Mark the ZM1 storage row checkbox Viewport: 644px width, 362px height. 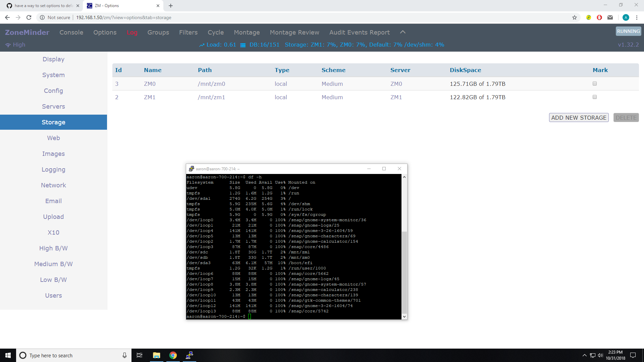click(x=594, y=97)
